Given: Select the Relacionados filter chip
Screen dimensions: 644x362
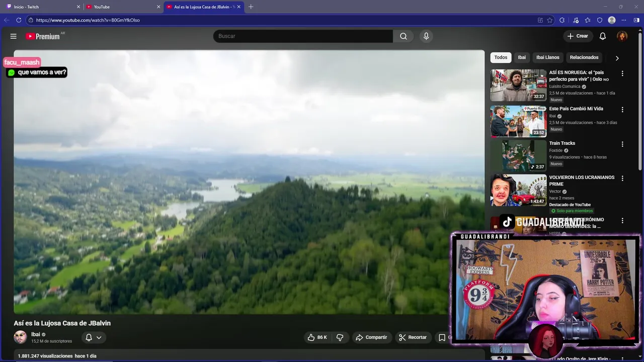Looking at the screenshot, I should tap(584, 57).
